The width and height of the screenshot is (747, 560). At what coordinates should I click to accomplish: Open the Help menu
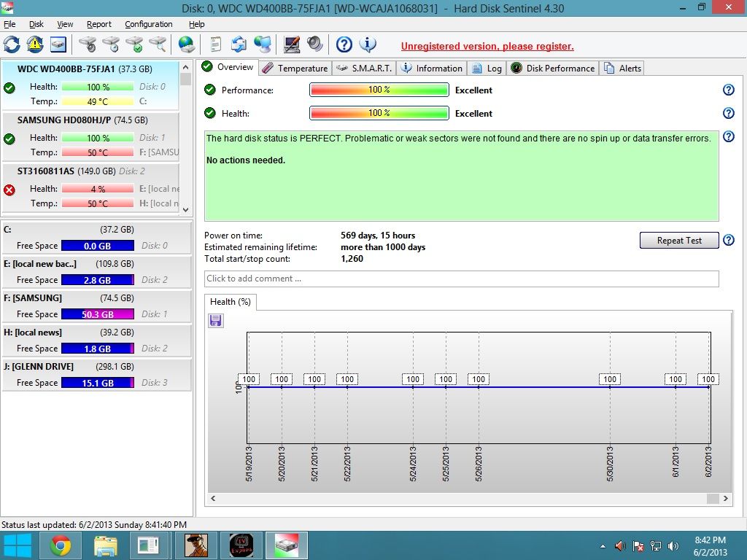tap(197, 24)
